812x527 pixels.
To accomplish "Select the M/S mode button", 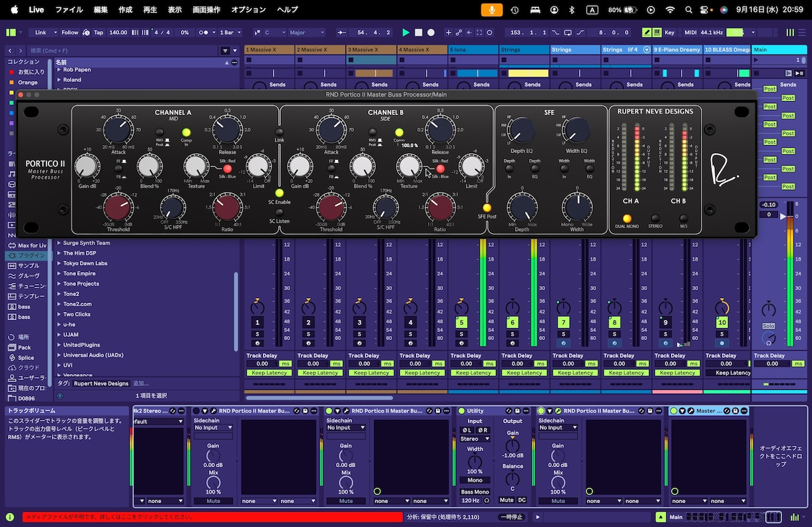I will click(x=684, y=218).
